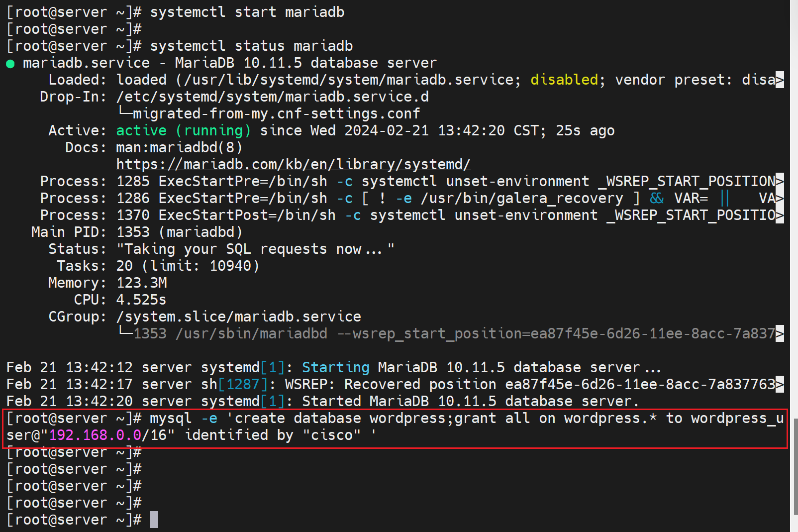
Task: Click the truncation arrow on Process 1286 line
Action: tap(780, 198)
